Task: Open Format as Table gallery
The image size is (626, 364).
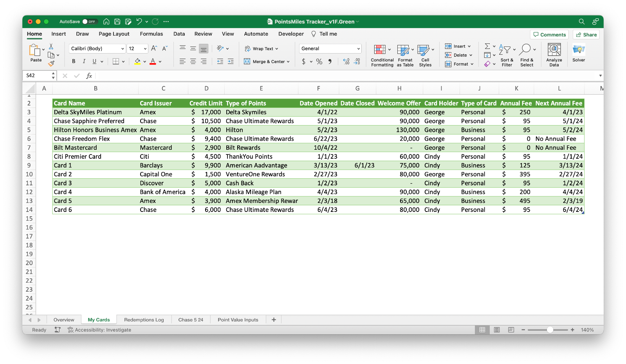Action: tap(405, 56)
